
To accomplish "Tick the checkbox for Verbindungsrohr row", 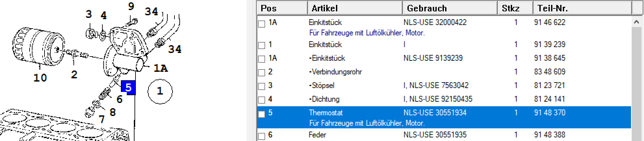I will pos(262,72).
